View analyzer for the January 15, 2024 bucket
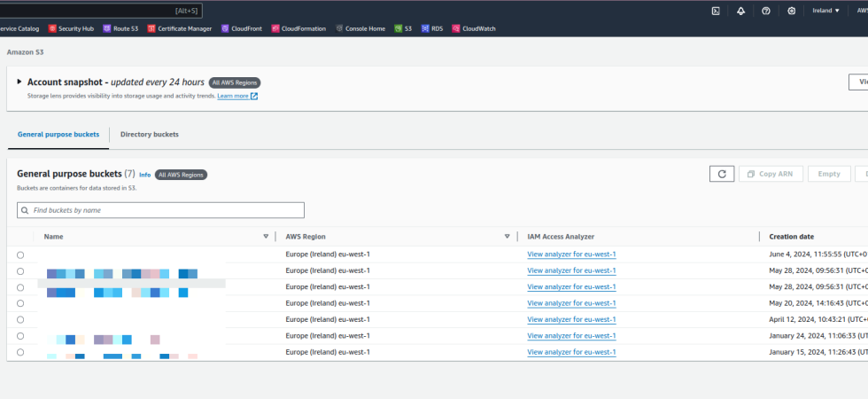Screen dimensions: 868x399 [571, 353]
